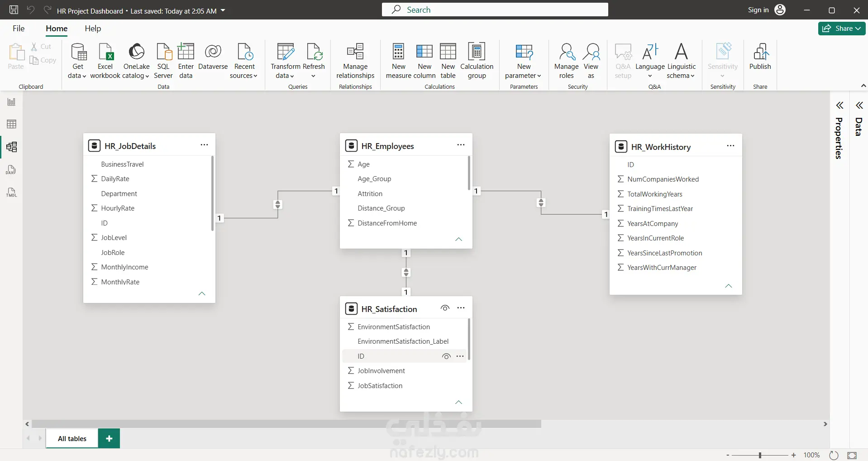Select the Home ribbon tab
The width and height of the screenshot is (868, 461).
coord(57,29)
